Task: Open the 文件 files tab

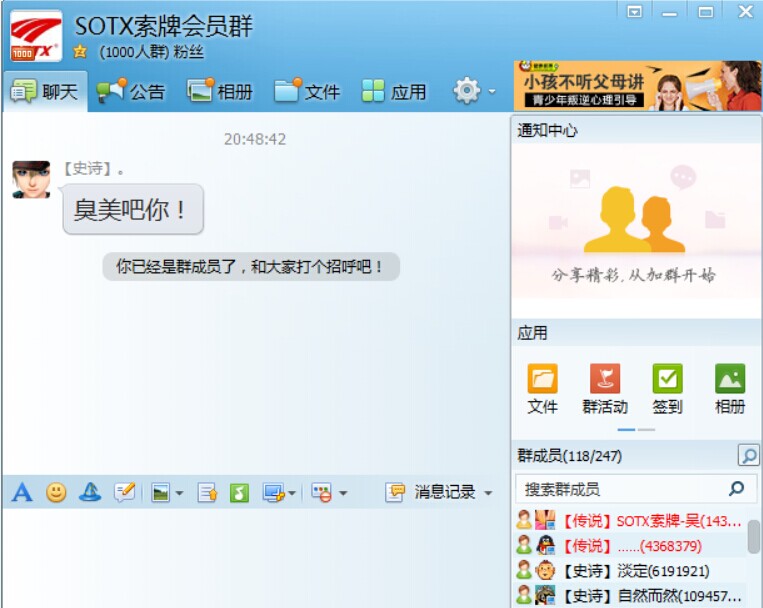Action: (x=307, y=92)
